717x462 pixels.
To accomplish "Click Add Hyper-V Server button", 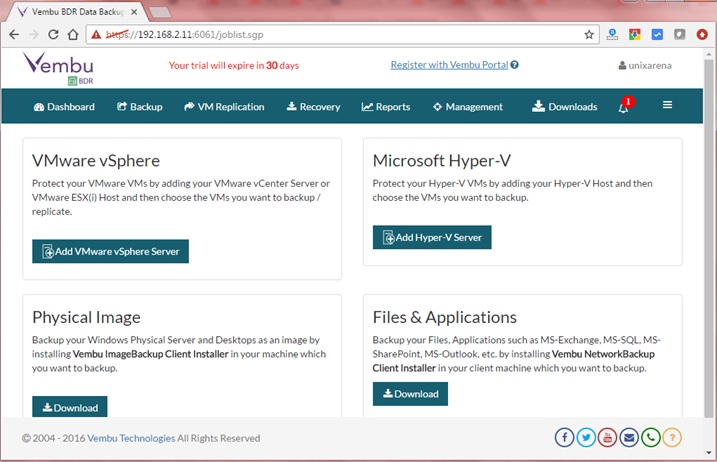I will (432, 237).
